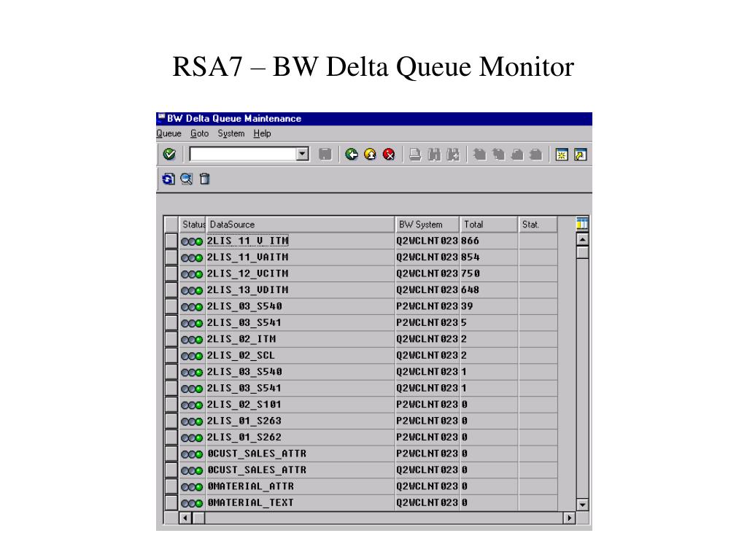The image size is (747, 560).
Task: Click the vertical scrollbar thumb
Action: (582, 252)
